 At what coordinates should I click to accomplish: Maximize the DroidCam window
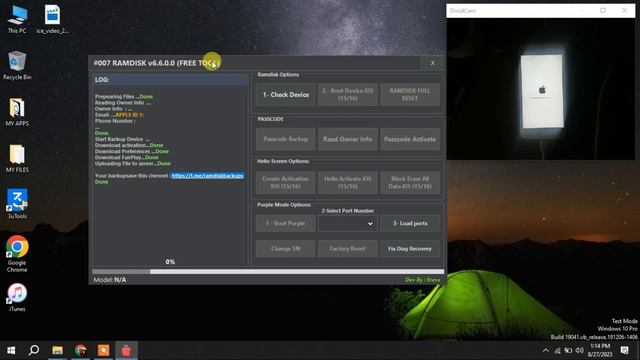603,10
